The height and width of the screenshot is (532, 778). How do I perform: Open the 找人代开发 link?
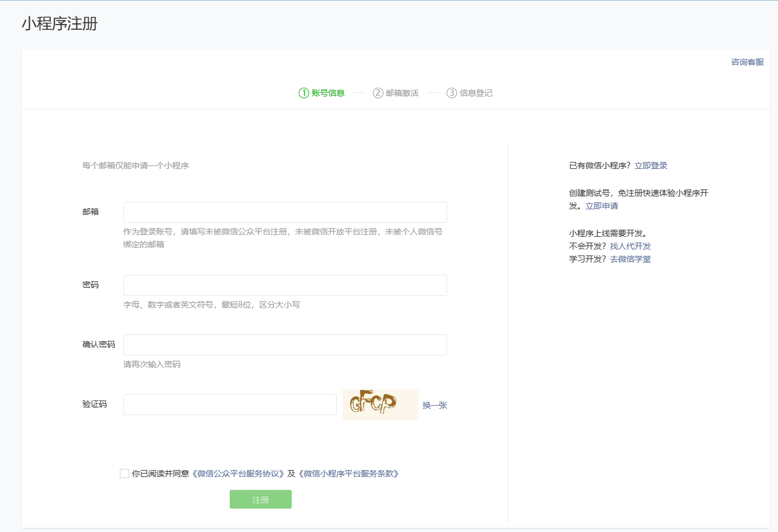(x=631, y=246)
